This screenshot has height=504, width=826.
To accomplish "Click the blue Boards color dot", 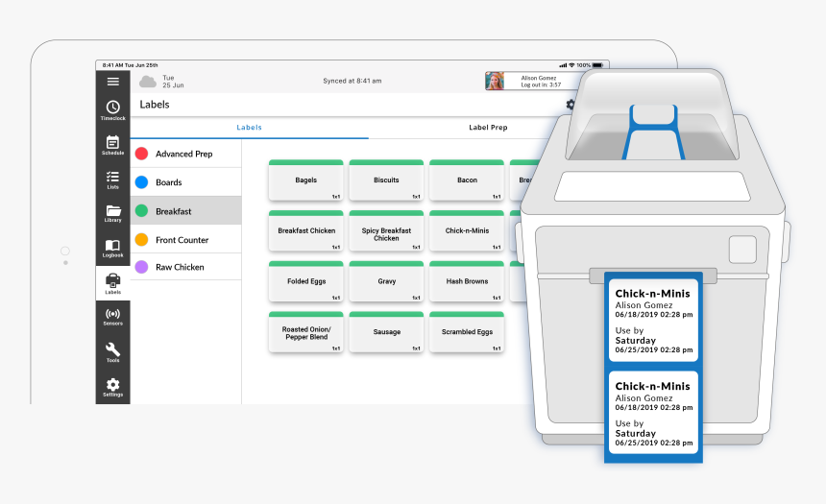I will click(x=141, y=182).
